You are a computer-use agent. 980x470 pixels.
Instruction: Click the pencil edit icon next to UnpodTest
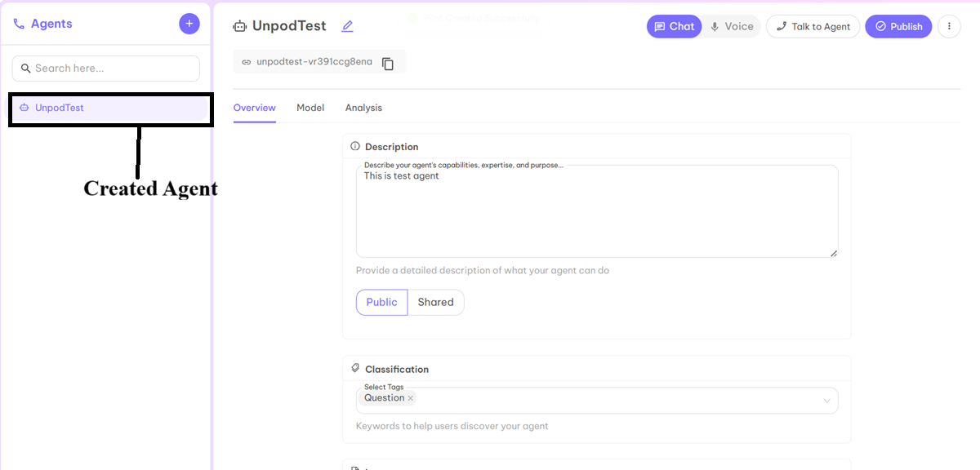(x=347, y=26)
